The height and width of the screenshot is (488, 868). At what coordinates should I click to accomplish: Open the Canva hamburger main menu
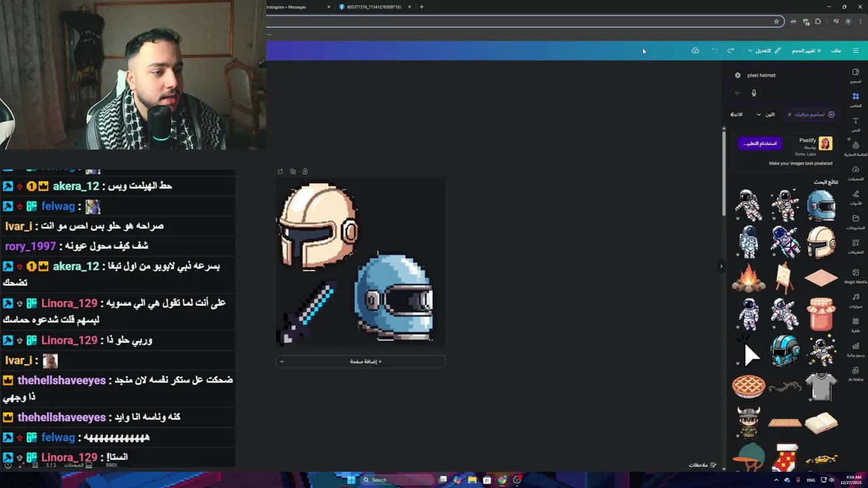pos(856,51)
